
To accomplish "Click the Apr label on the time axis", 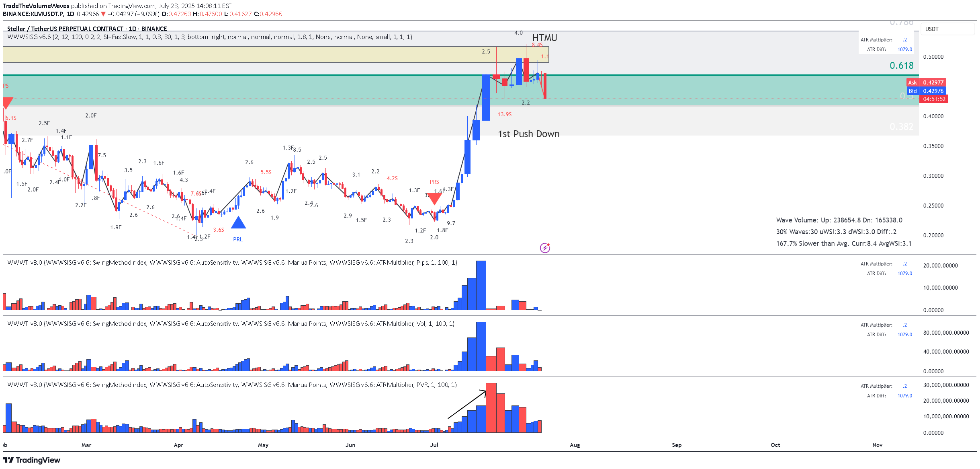I will tap(178, 445).
